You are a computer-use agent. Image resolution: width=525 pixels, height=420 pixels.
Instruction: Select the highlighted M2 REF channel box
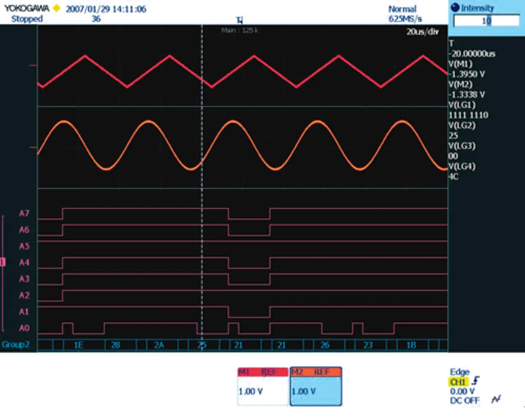[x=315, y=386]
